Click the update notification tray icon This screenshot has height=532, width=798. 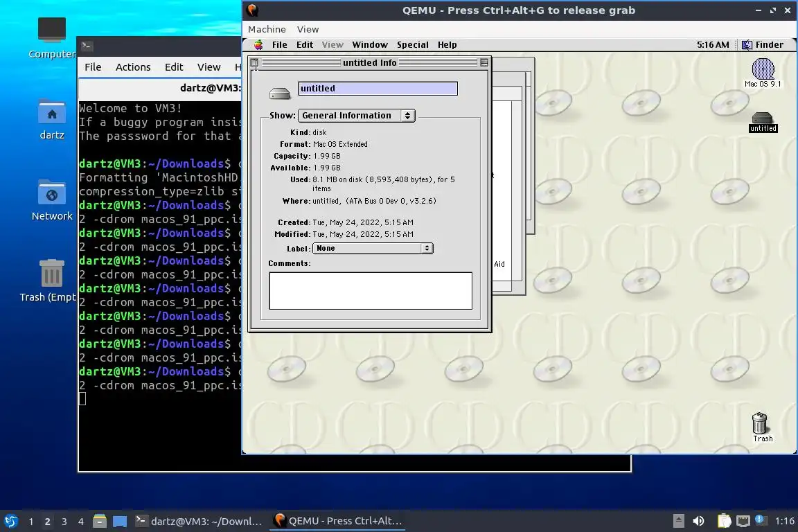pos(761,520)
